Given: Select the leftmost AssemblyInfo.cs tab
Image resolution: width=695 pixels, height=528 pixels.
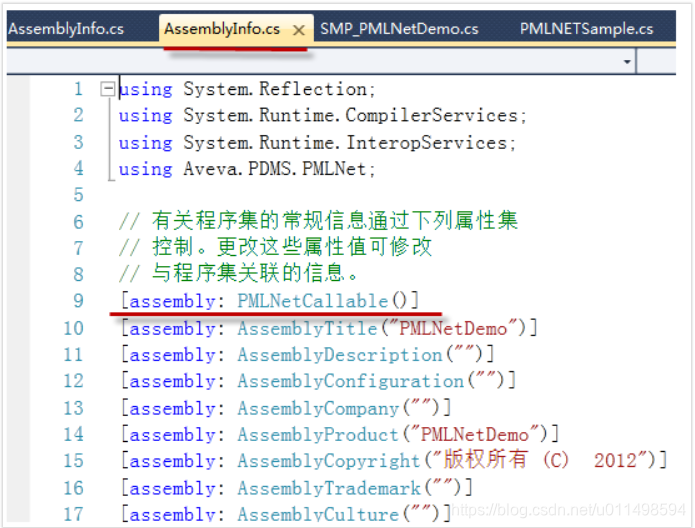Looking at the screenshot, I should tap(65, 29).
